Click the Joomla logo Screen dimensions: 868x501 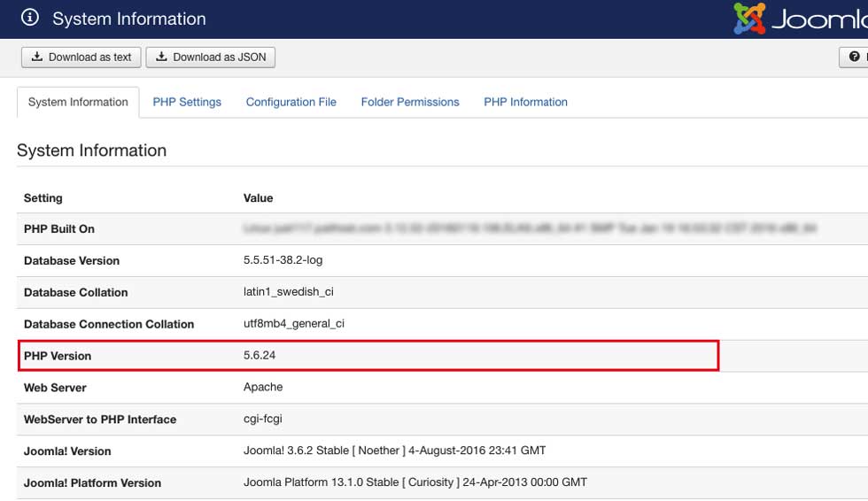pyautogui.click(x=801, y=19)
